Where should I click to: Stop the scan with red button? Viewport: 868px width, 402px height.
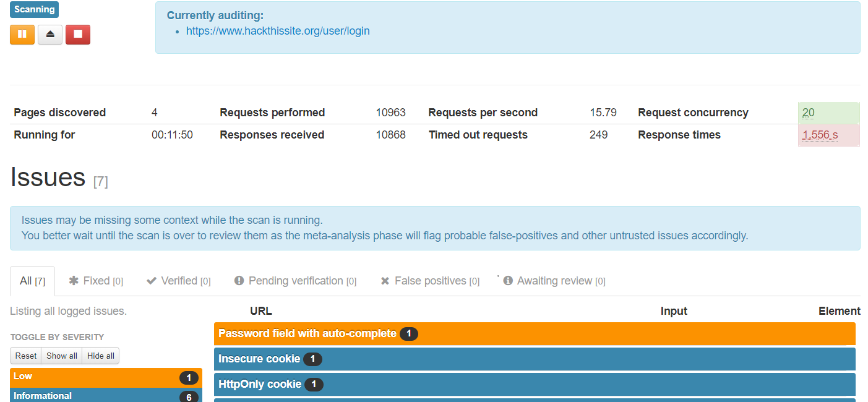pos(78,35)
